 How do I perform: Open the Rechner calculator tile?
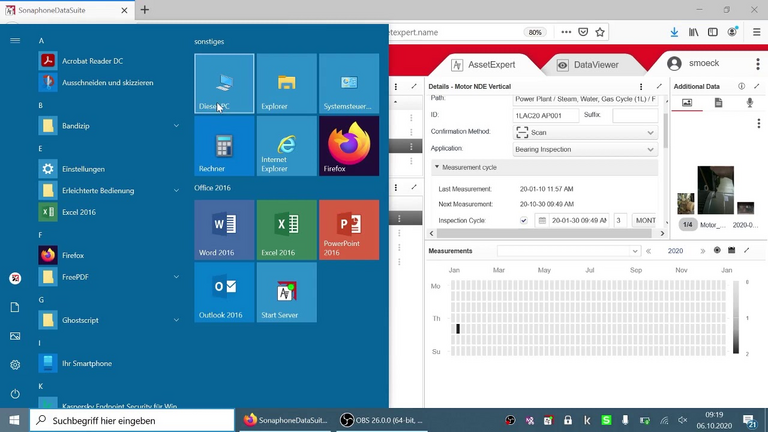pyautogui.click(x=224, y=146)
